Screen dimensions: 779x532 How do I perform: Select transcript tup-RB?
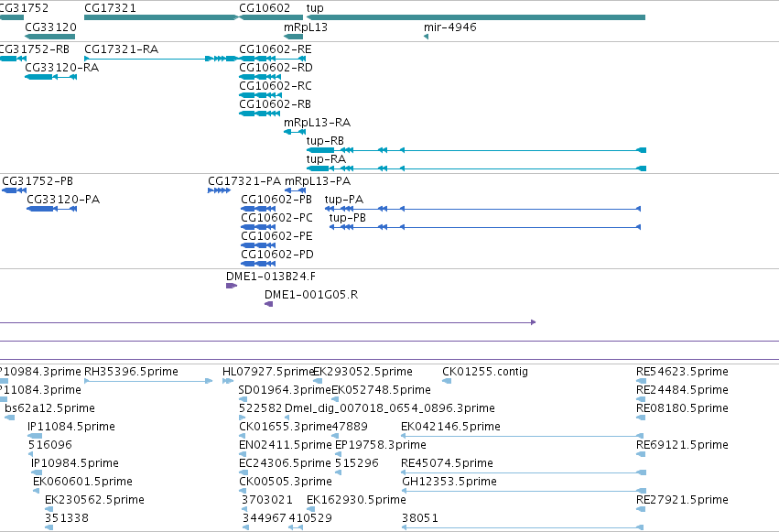click(x=476, y=150)
